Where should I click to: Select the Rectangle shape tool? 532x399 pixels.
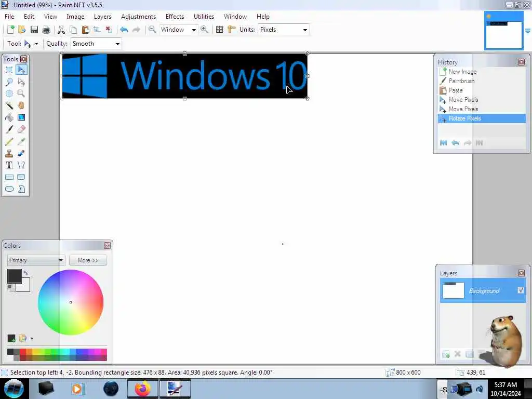coord(9,177)
